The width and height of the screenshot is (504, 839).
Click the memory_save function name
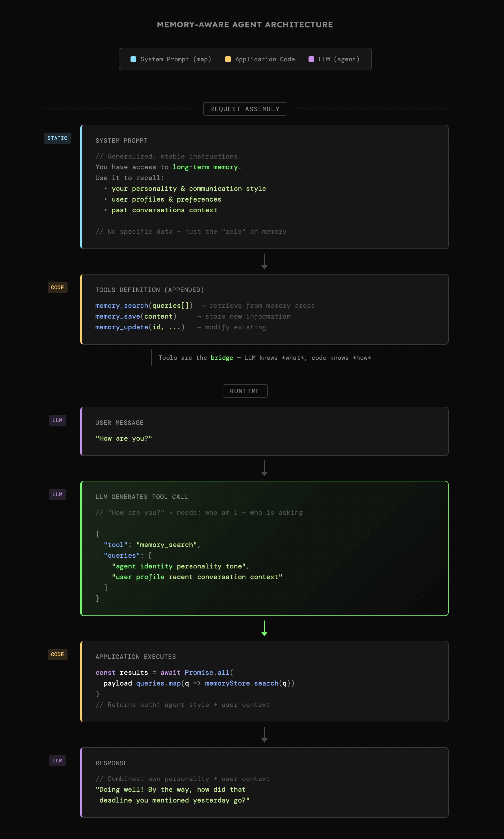(x=118, y=316)
